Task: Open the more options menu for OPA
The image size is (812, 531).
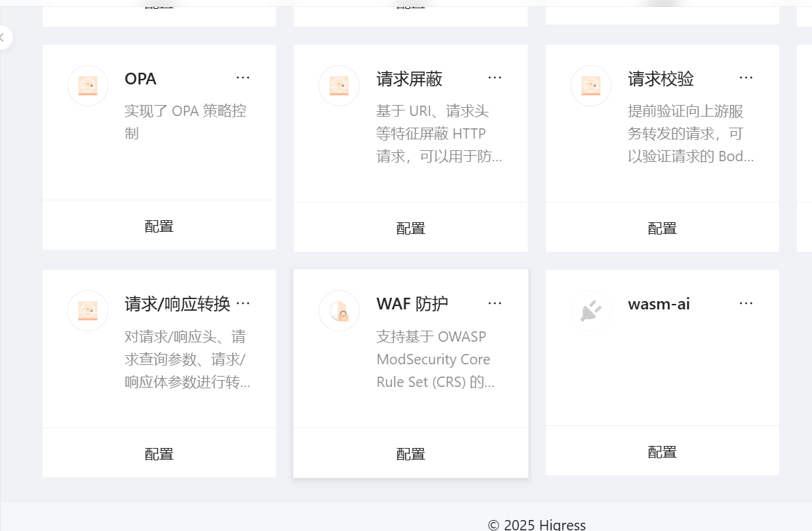Action: click(x=243, y=78)
